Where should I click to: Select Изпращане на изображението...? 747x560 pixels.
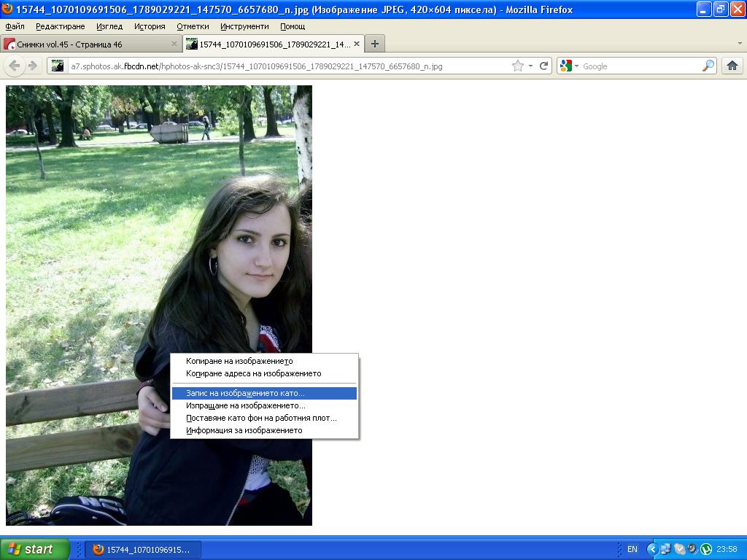264,405
